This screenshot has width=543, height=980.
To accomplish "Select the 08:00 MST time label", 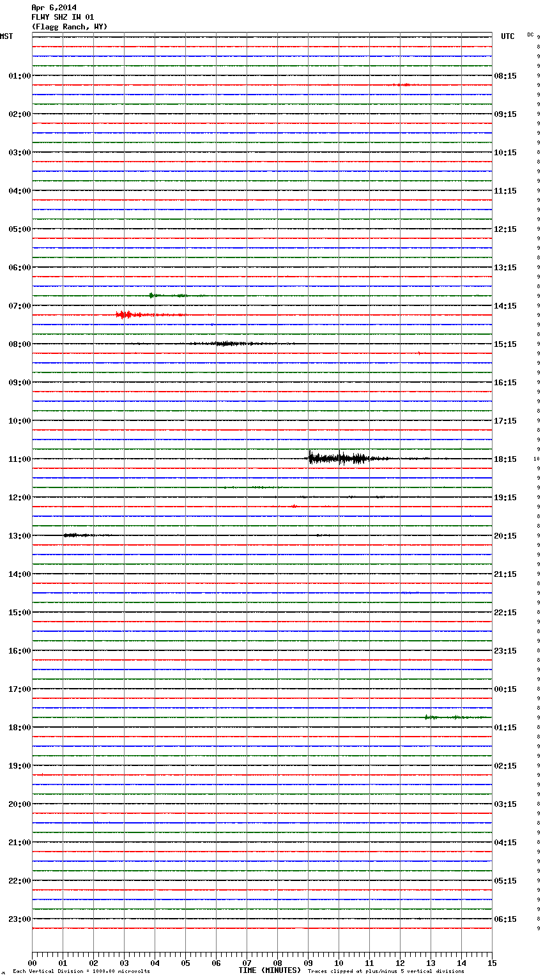I will click(x=19, y=344).
